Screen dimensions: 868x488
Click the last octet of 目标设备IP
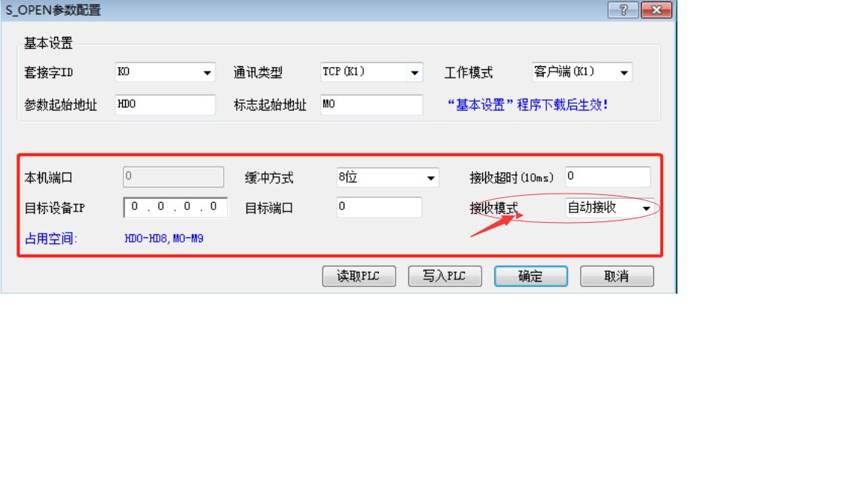point(214,207)
